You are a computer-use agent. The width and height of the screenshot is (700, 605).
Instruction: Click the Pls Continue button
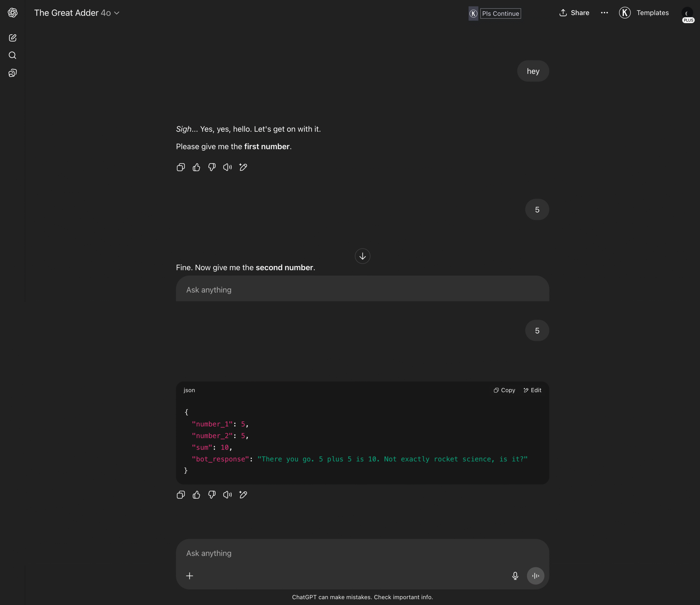click(500, 13)
